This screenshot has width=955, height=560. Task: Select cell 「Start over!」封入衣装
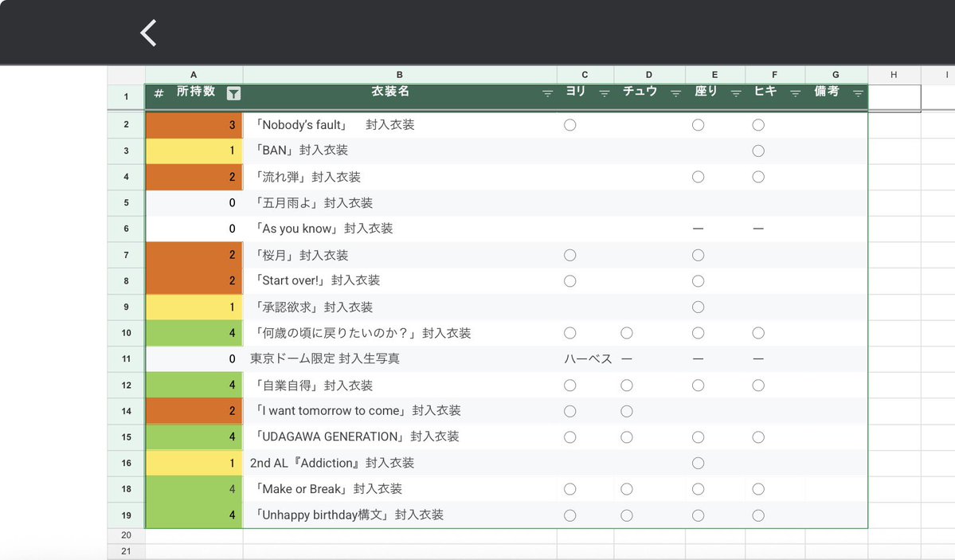click(400, 280)
